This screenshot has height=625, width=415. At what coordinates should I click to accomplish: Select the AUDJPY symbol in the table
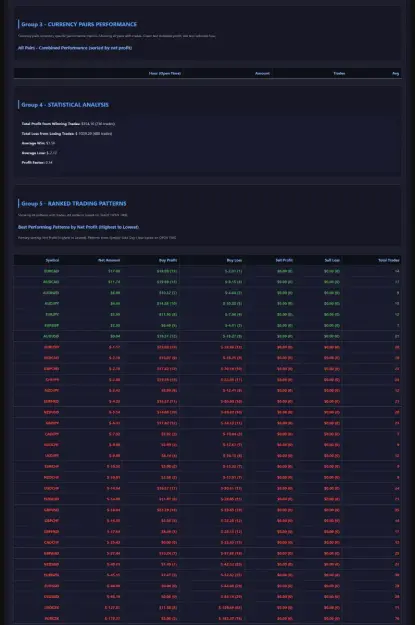[51, 303]
